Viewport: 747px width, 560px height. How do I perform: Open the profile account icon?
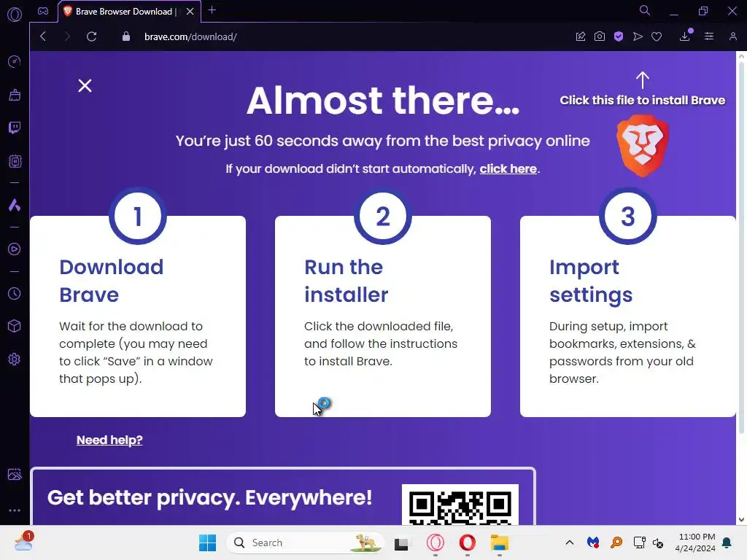tap(732, 36)
